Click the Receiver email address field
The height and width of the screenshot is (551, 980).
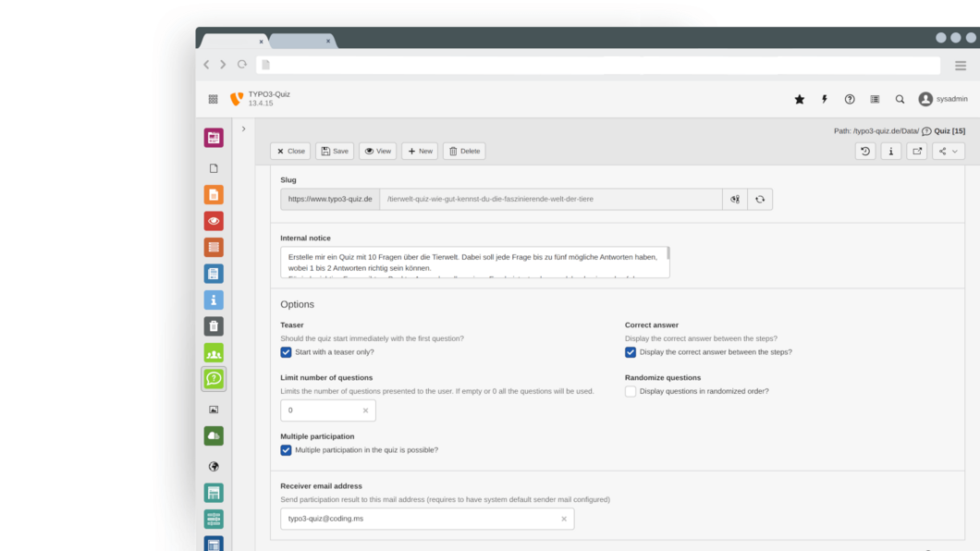pos(421,520)
